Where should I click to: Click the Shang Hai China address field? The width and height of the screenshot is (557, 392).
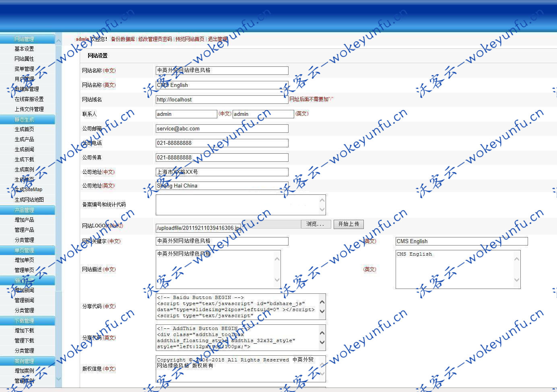(222, 186)
